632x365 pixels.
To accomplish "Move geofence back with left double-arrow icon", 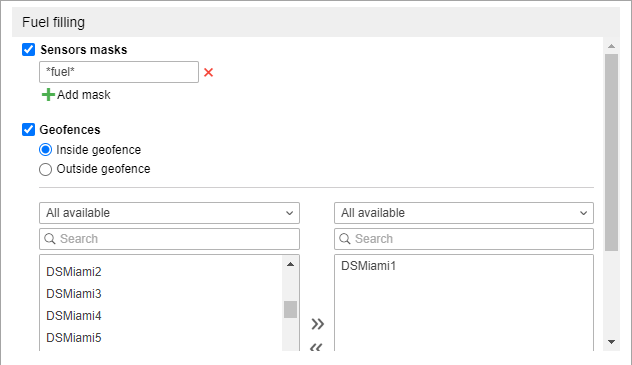I will (x=316, y=347).
